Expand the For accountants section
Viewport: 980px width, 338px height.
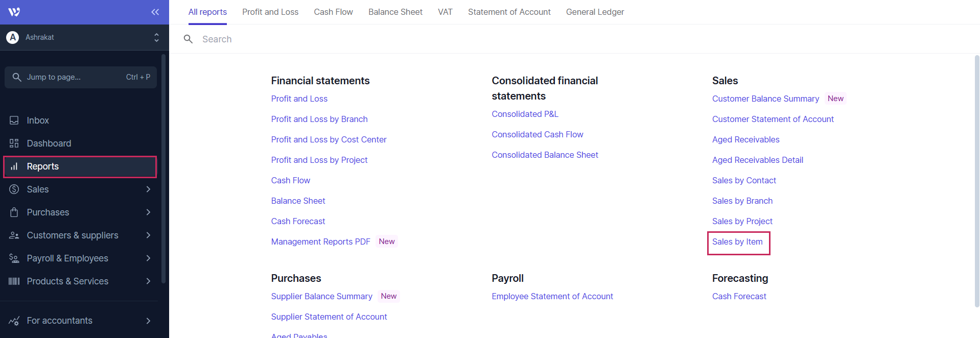[x=148, y=321]
